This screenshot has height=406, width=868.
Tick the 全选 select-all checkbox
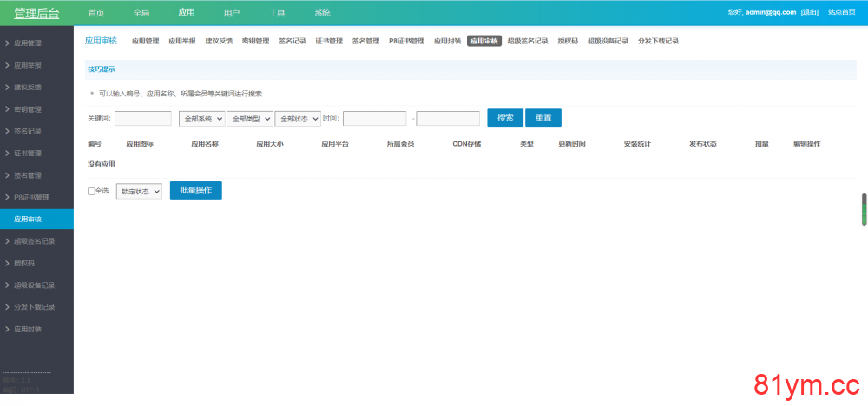pyautogui.click(x=91, y=191)
